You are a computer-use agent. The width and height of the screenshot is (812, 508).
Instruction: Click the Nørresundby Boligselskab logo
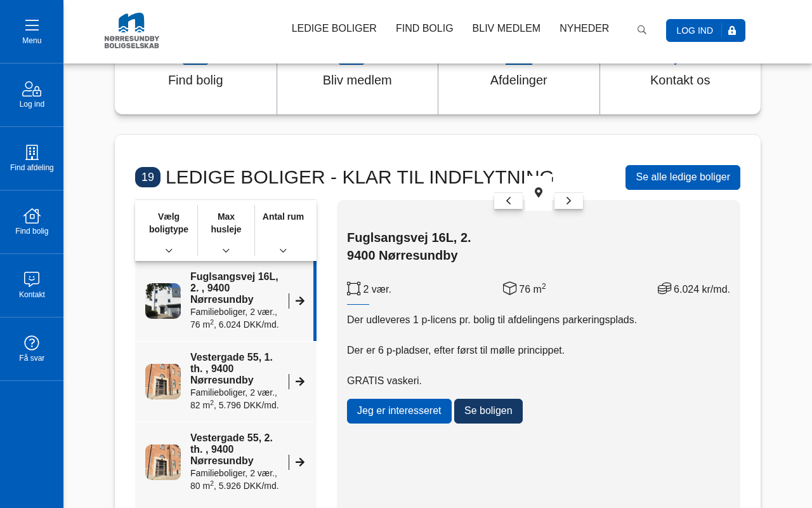click(x=132, y=30)
